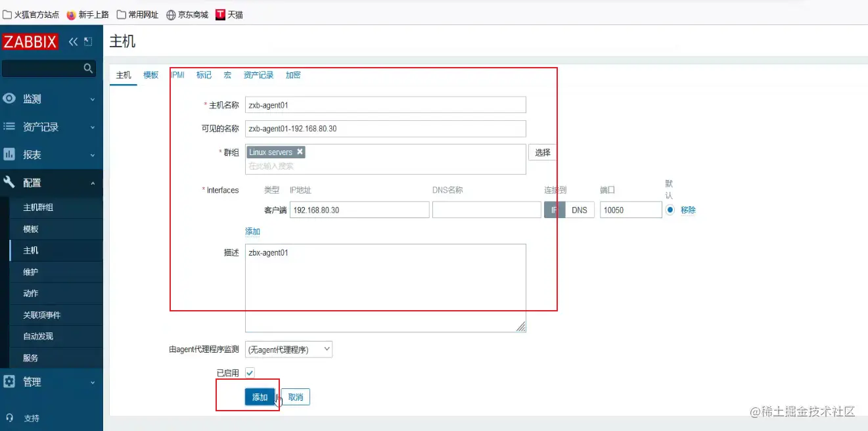This screenshot has width=868, height=431.
Task: Click the 支持 headset icon
Action: point(9,418)
